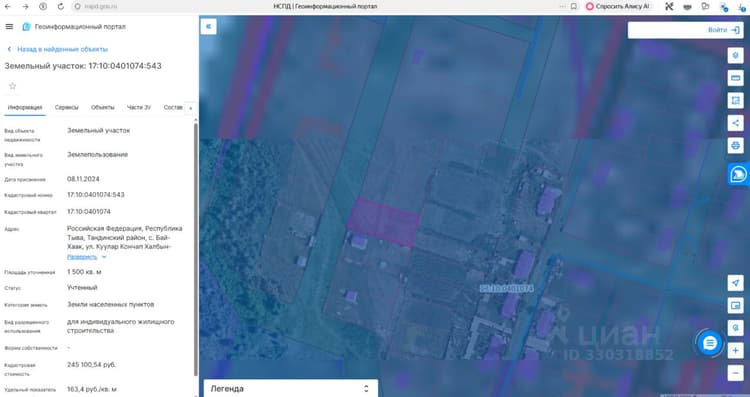This screenshot has height=397, width=750.
Task: Open the map layers tool icon
Action: point(736,55)
